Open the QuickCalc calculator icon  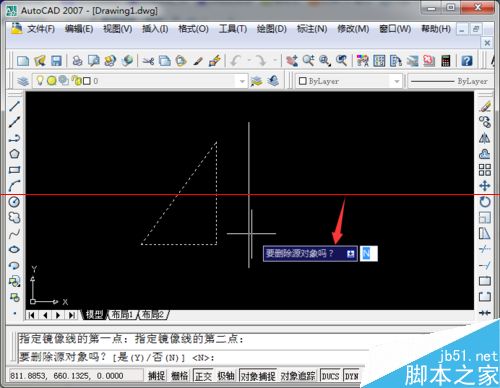pyautogui.click(x=446, y=61)
